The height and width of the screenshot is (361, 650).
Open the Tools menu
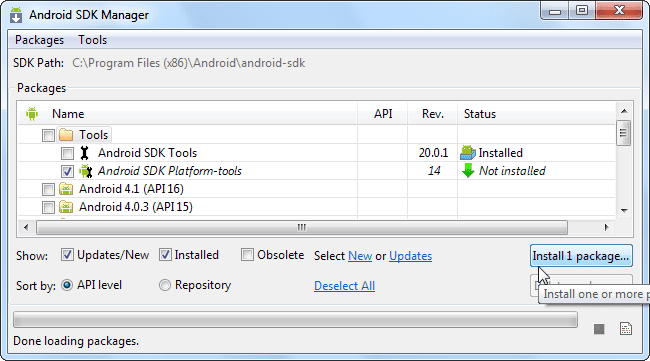click(x=92, y=40)
